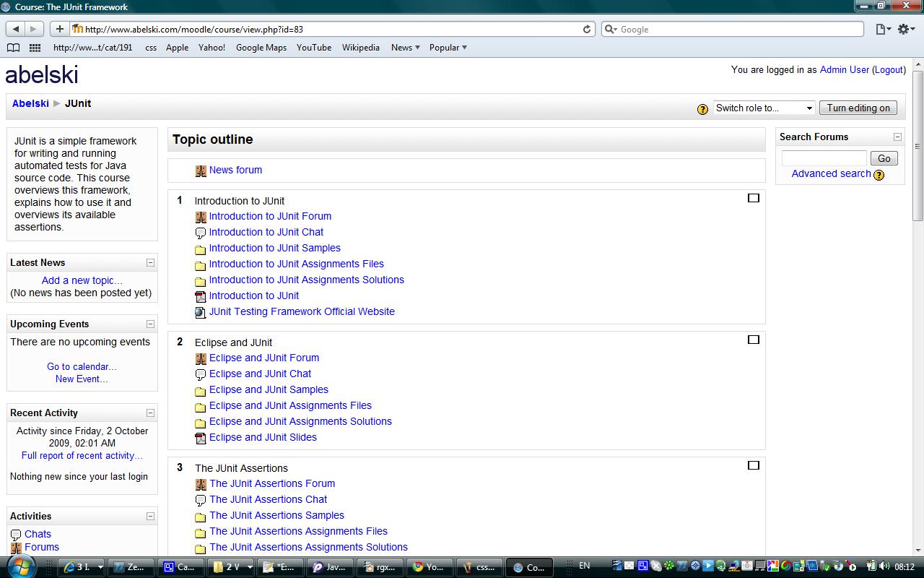Show only topic 3 The JUnit Assertions
This screenshot has width=924, height=578.
[753, 465]
